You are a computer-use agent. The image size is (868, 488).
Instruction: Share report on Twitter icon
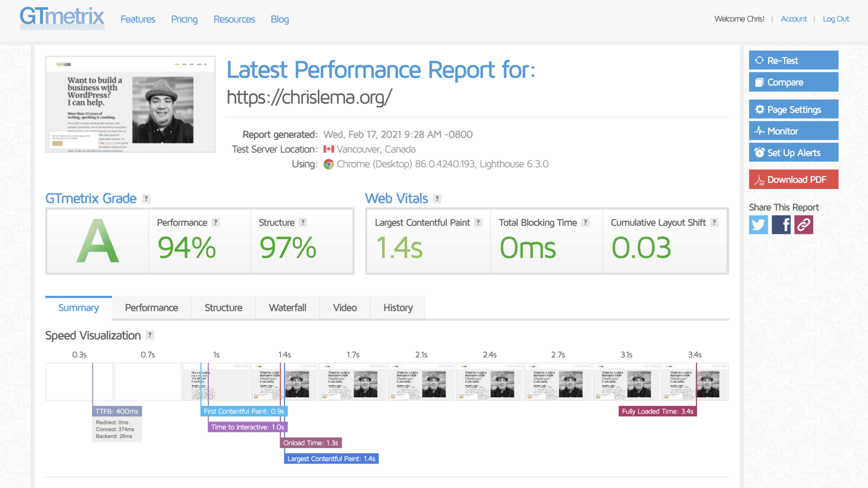(x=758, y=225)
